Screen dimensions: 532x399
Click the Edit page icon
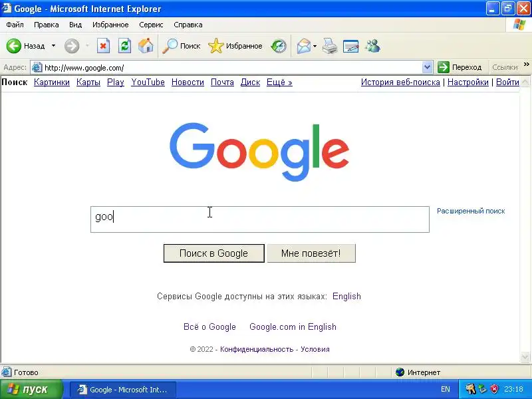[x=351, y=46]
